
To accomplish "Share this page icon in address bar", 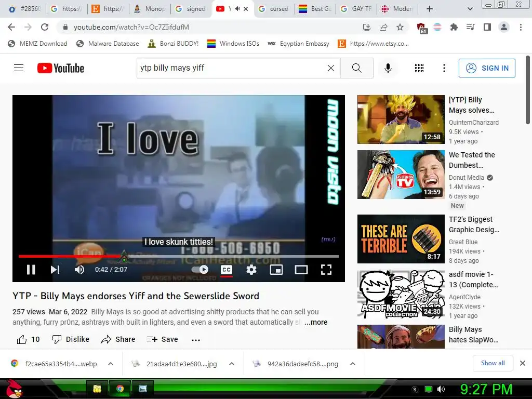I will click(383, 27).
